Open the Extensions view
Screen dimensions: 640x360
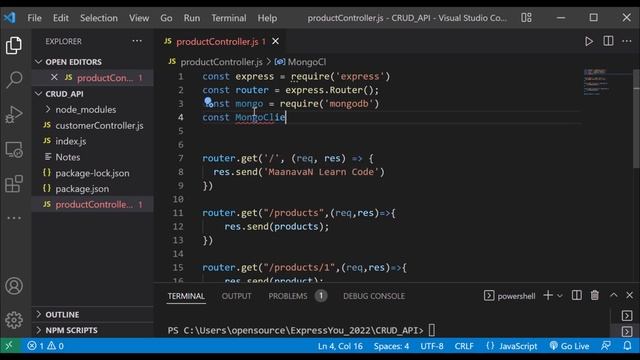[x=14, y=184]
